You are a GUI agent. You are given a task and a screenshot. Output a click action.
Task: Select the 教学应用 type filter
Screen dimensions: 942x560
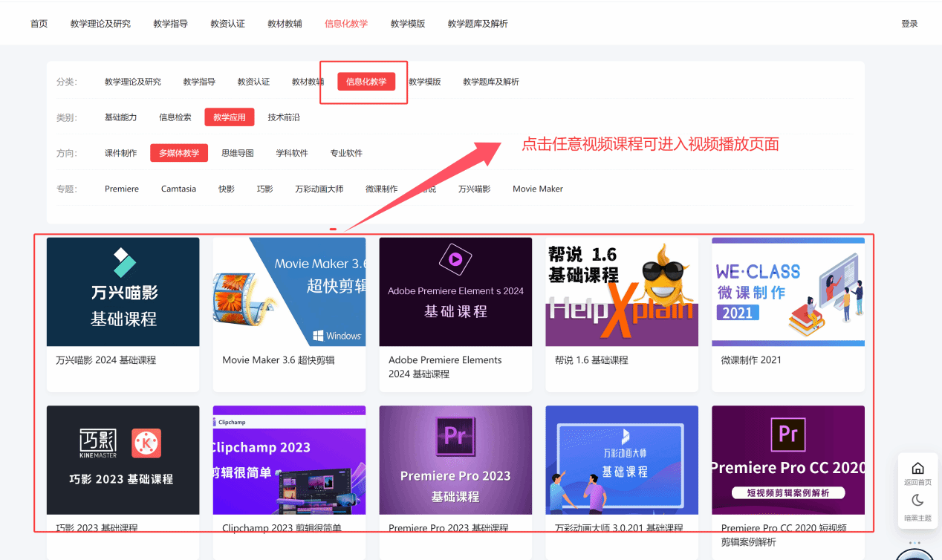230,117
